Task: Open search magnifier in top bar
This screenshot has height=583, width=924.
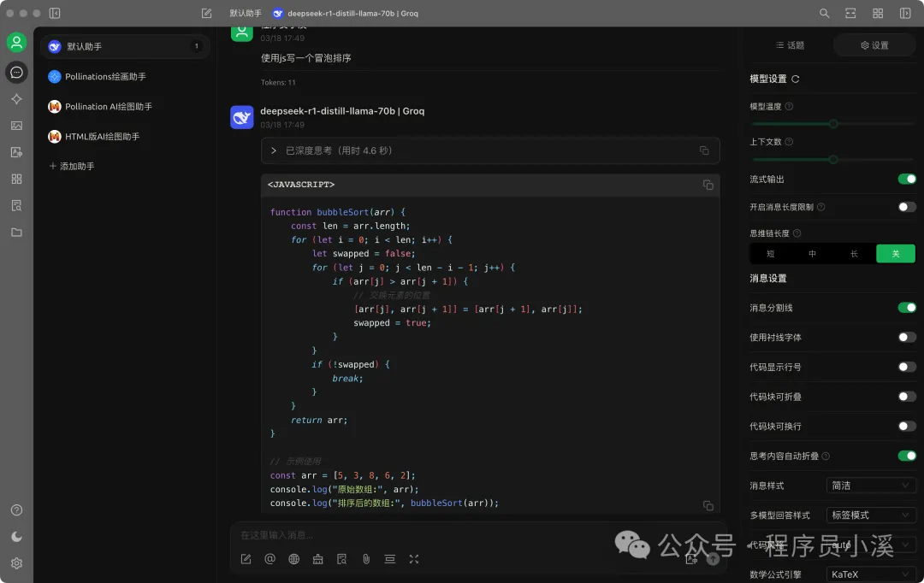Action: click(825, 13)
